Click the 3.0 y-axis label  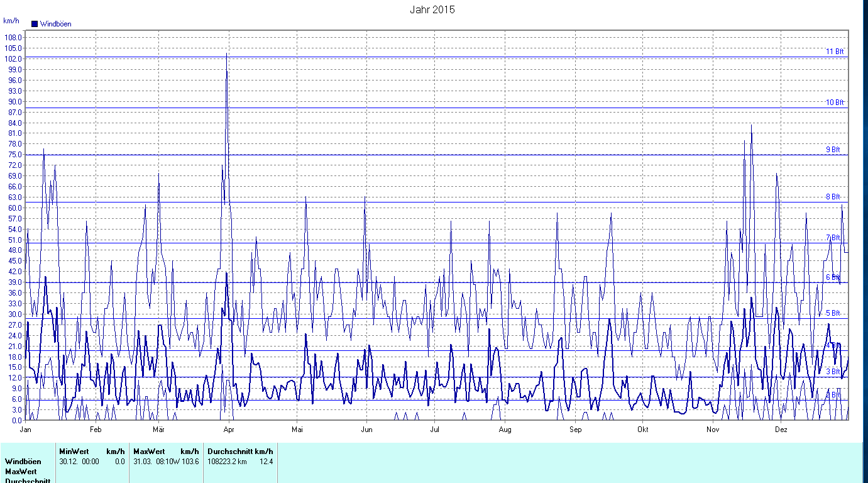17,410
